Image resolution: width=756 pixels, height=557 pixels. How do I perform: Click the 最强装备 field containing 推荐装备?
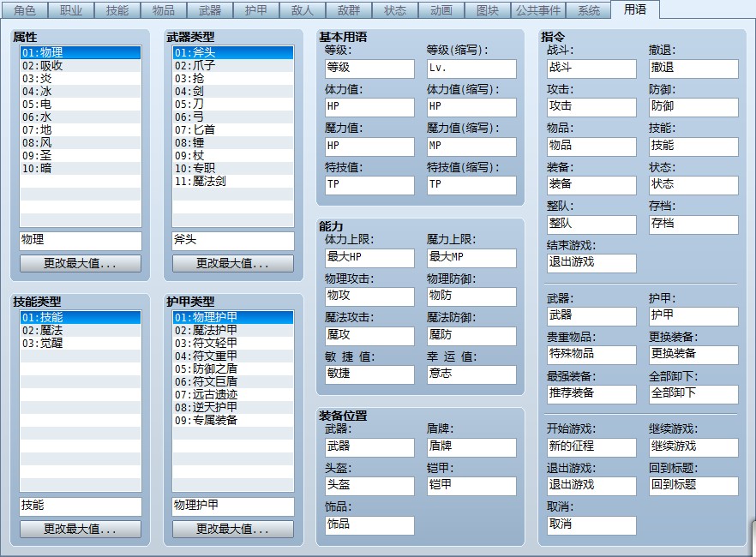click(x=591, y=394)
